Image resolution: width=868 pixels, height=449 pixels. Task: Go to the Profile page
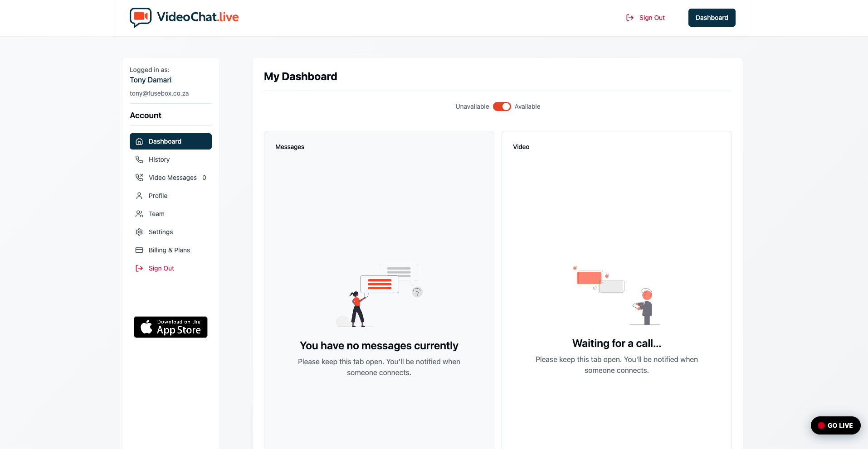pos(171,196)
